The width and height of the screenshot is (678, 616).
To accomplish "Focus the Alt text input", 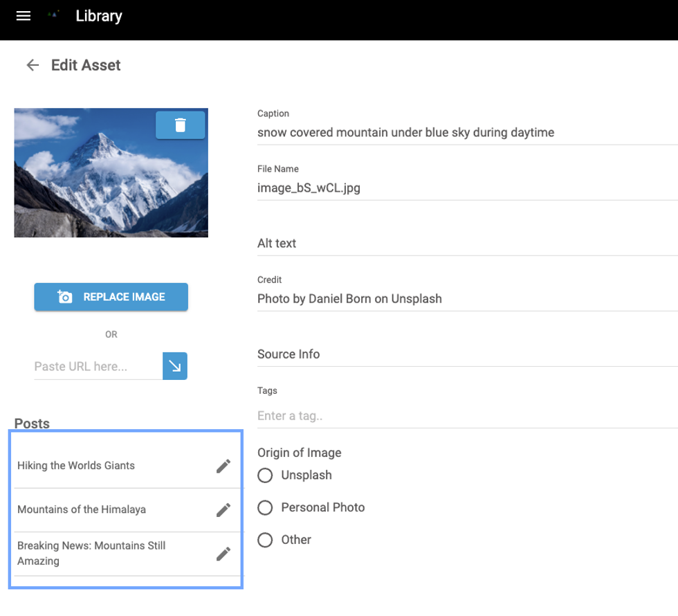I will click(x=464, y=244).
